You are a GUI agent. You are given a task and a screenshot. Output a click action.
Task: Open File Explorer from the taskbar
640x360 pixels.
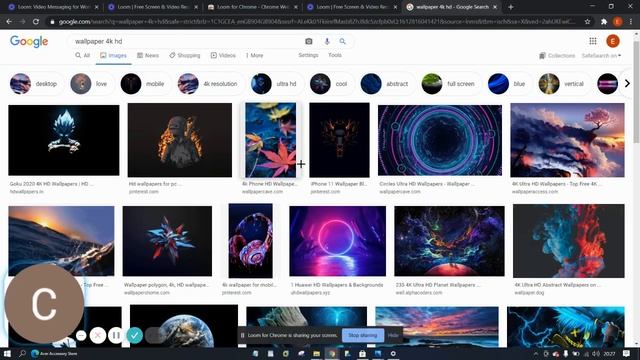coord(316,353)
